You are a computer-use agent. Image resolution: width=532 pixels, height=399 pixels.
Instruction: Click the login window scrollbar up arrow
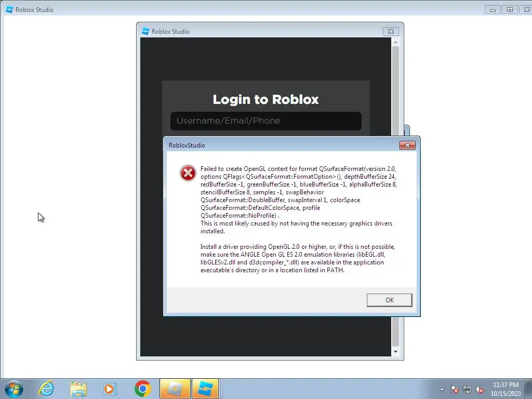395,42
